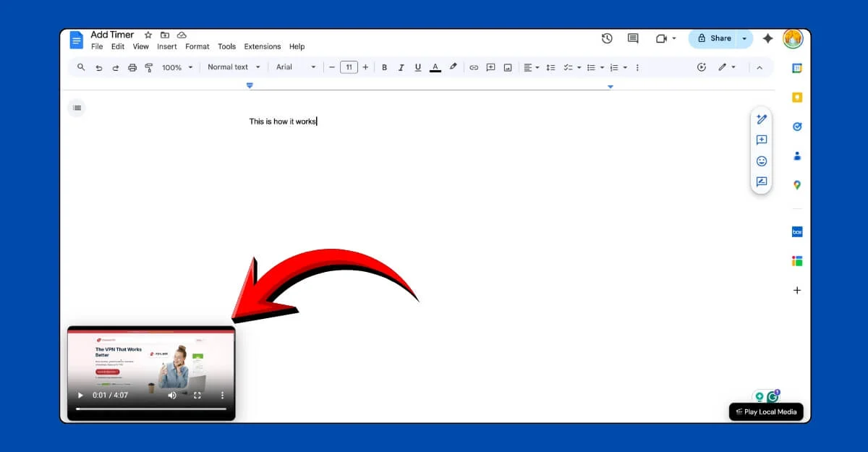Click the video progress bar

pyautogui.click(x=151, y=409)
